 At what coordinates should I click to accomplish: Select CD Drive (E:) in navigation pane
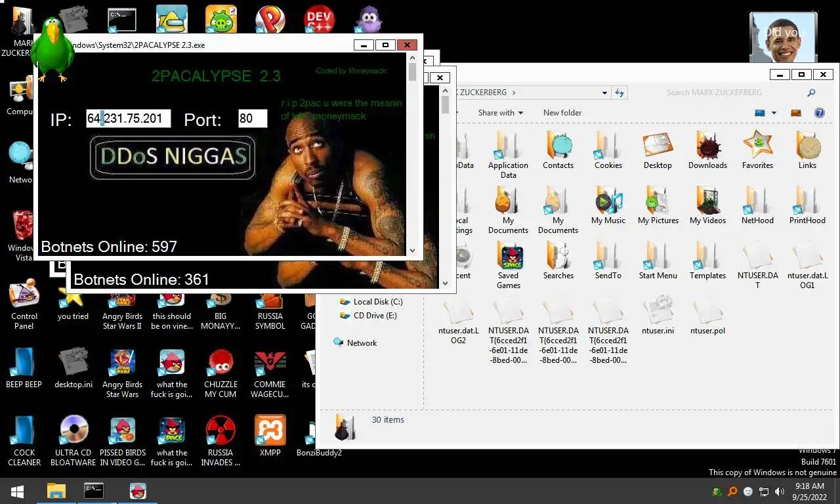368,316
